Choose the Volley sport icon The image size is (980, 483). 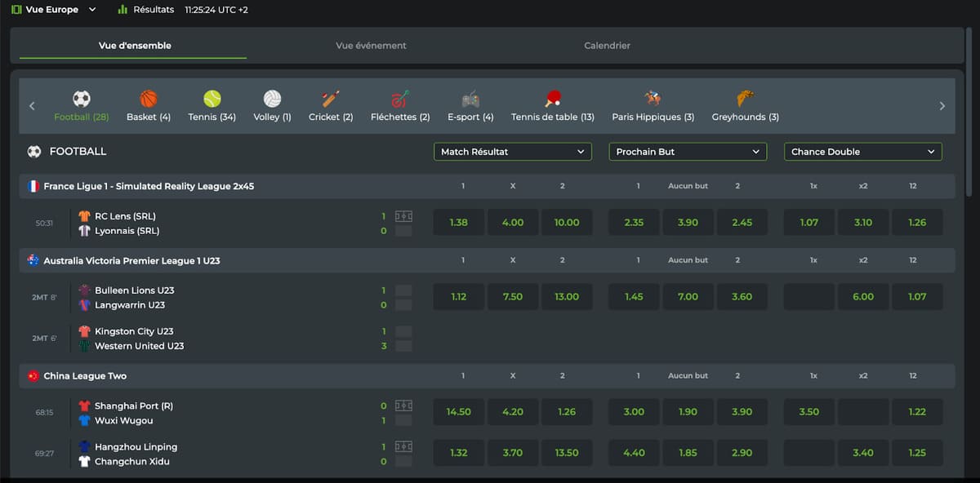point(272,99)
